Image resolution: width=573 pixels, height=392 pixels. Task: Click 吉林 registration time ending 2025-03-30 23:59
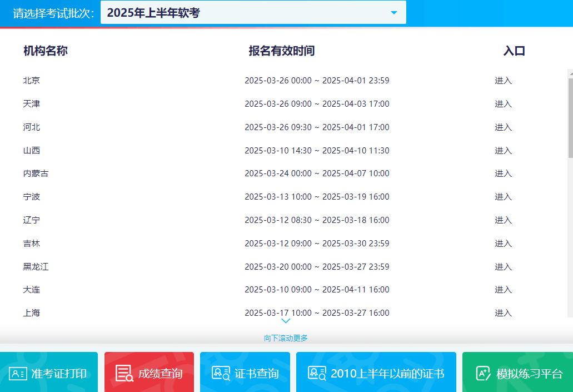(317, 244)
